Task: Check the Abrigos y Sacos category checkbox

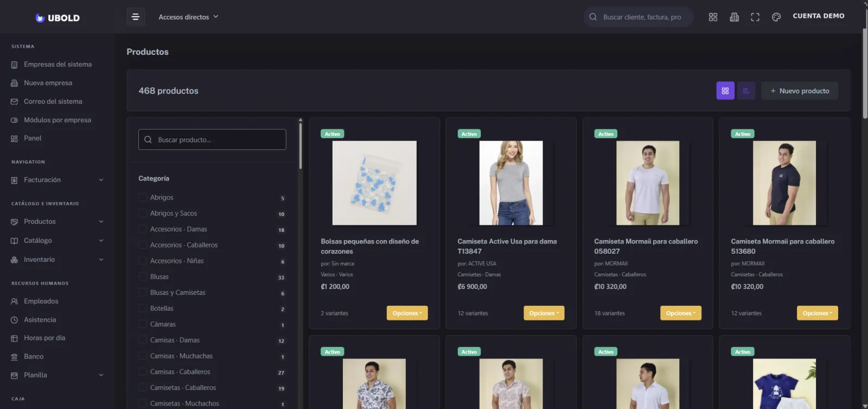Action: pyautogui.click(x=143, y=213)
